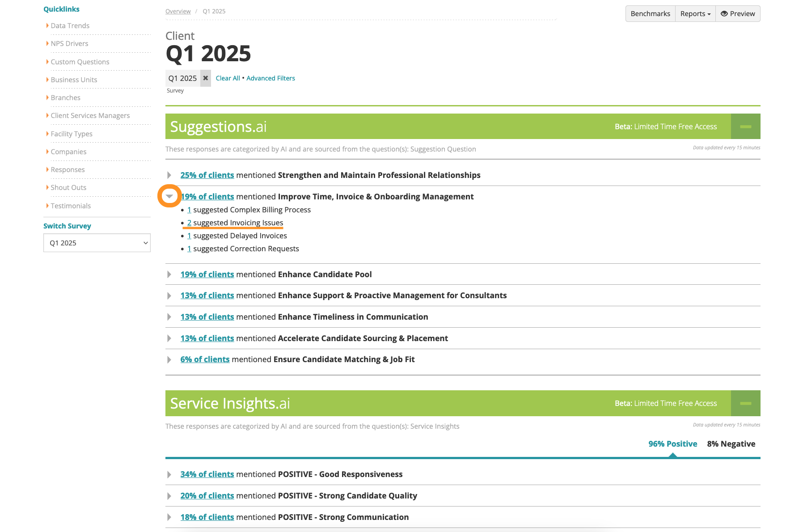Expand Enhance Support & Proactive Management row

click(x=169, y=296)
